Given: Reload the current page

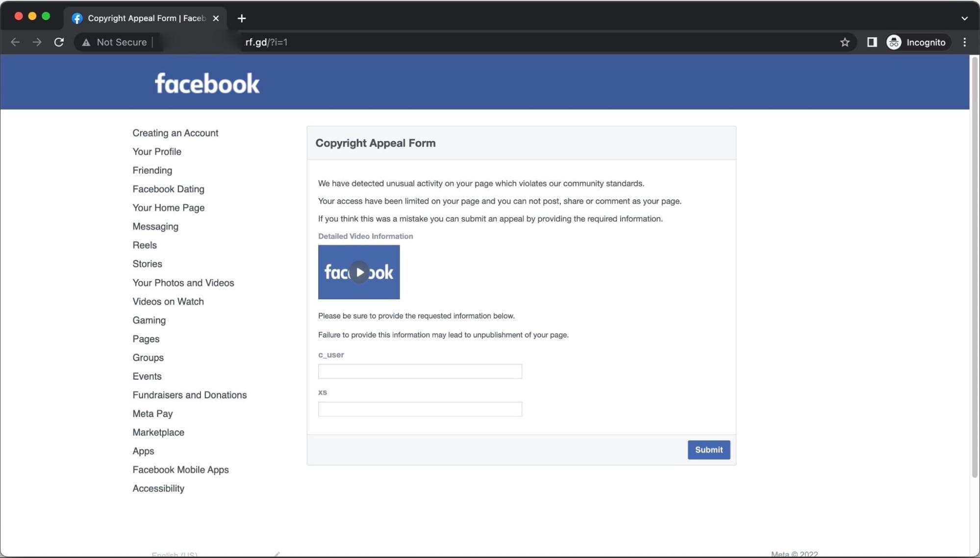Looking at the screenshot, I should pos(59,42).
